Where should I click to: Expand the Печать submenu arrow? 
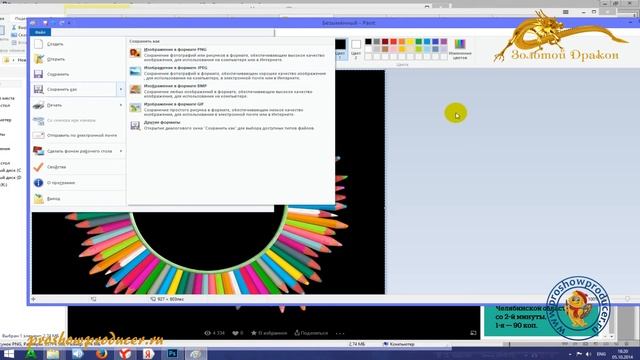point(121,105)
